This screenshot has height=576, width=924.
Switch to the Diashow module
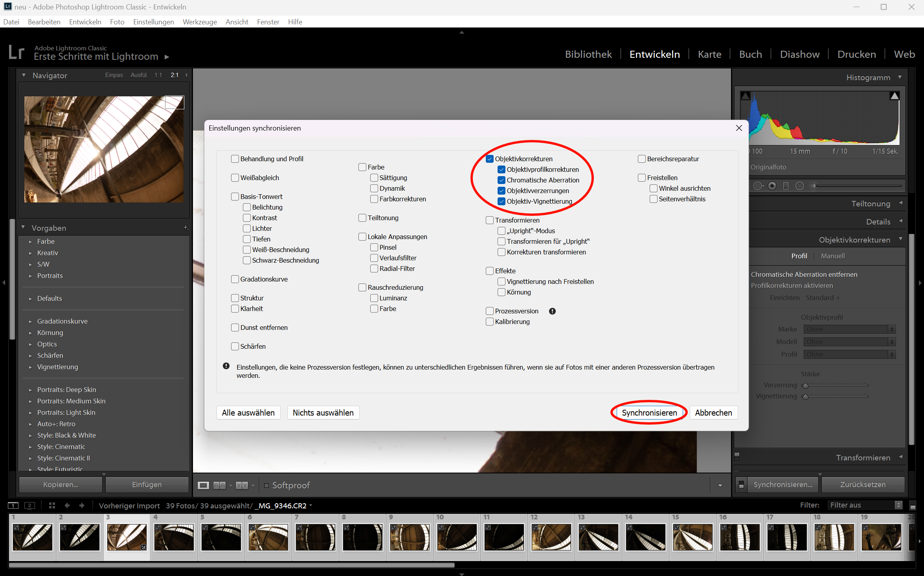[x=800, y=54]
